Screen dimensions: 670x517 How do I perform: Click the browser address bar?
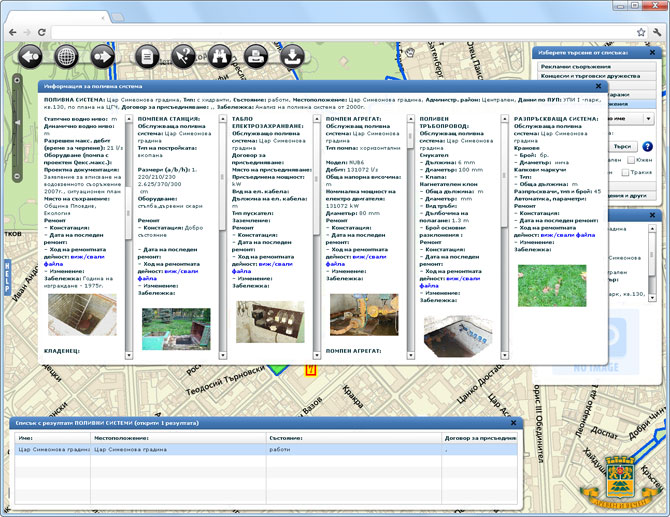[341, 32]
